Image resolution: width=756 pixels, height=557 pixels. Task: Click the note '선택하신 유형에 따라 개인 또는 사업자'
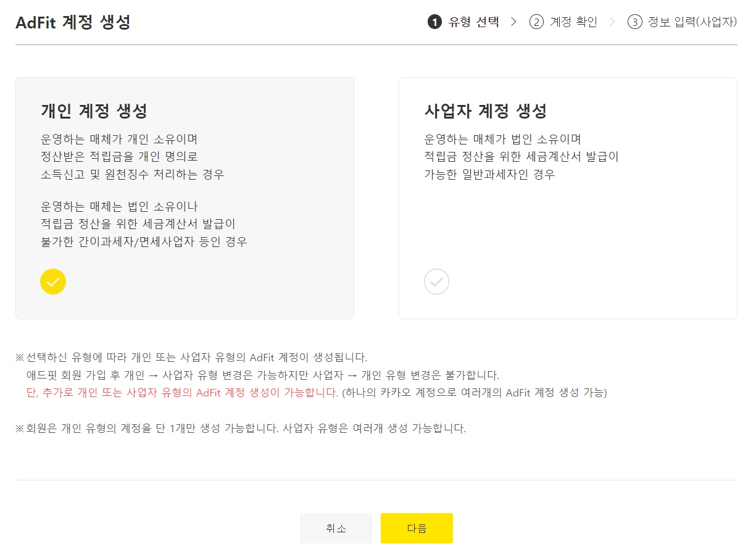[x=191, y=357]
